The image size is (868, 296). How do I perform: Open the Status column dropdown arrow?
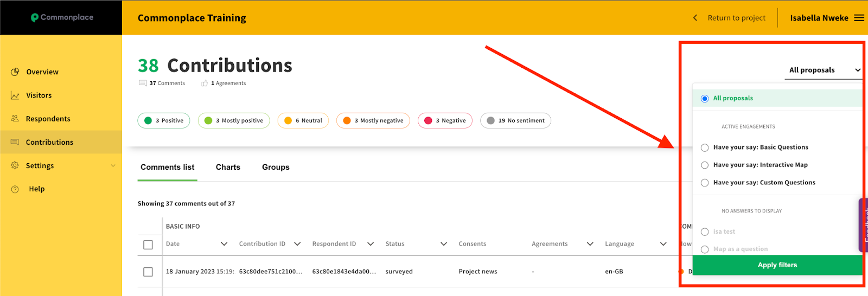pyautogui.click(x=444, y=244)
